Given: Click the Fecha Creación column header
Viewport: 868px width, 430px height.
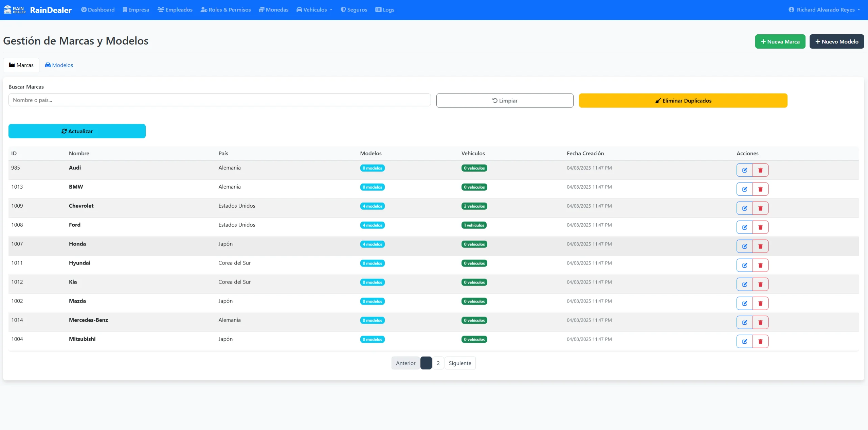Looking at the screenshot, I should click(585, 153).
